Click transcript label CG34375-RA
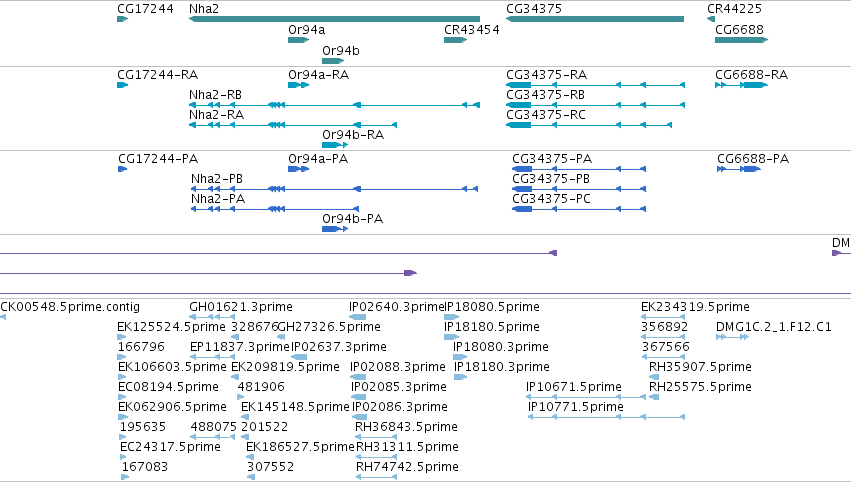 coord(547,75)
